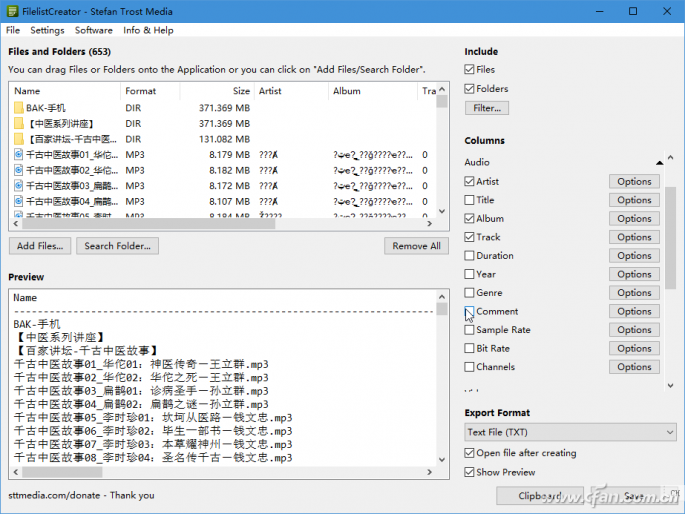
Task: Click the Clipboard export button
Action: tap(540, 496)
